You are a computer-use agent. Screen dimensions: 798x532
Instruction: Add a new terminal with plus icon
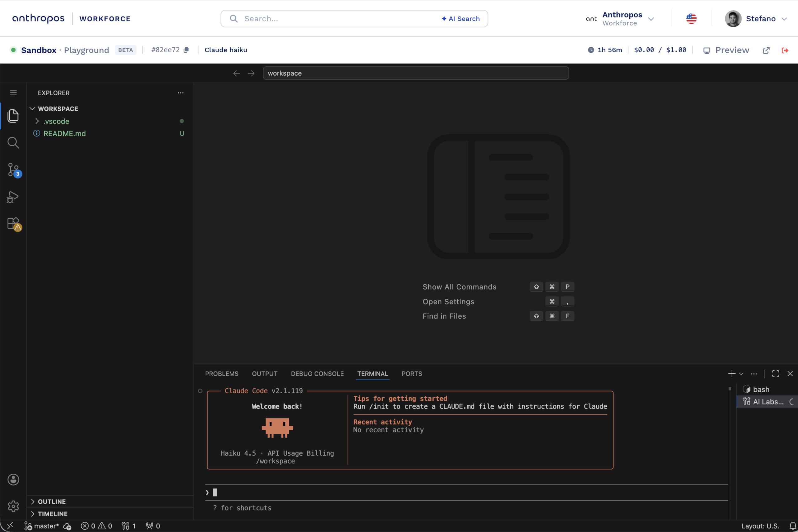click(x=732, y=374)
